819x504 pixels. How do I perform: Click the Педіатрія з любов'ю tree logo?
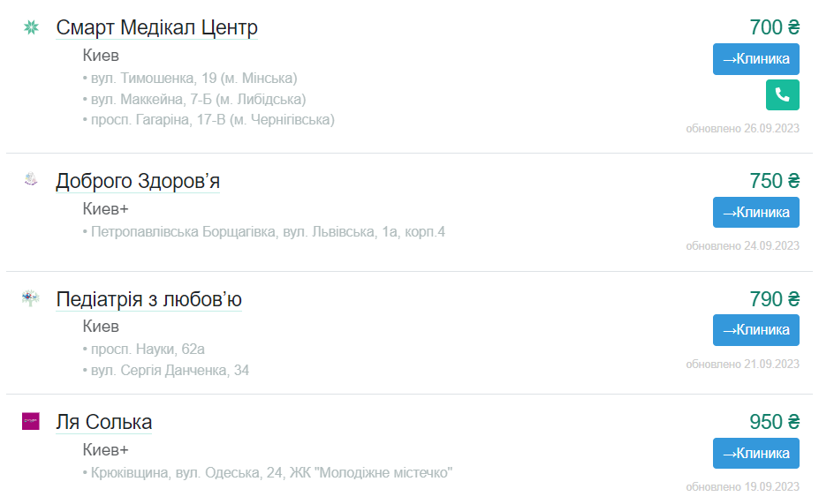tap(30, 298)
